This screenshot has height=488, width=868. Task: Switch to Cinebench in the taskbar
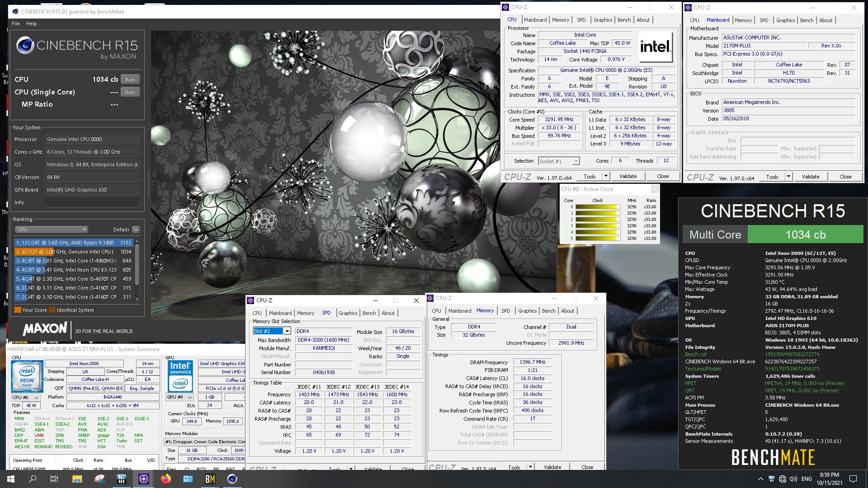(232, 479)
